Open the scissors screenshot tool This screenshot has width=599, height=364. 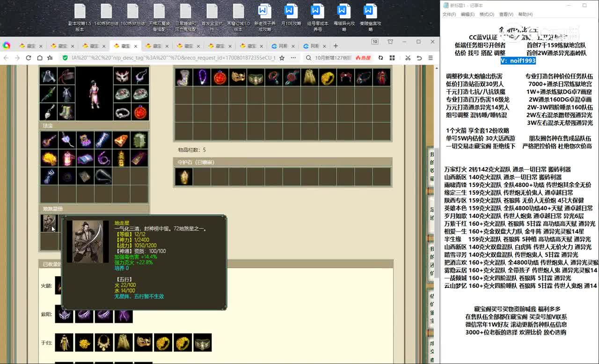[408, 58]
